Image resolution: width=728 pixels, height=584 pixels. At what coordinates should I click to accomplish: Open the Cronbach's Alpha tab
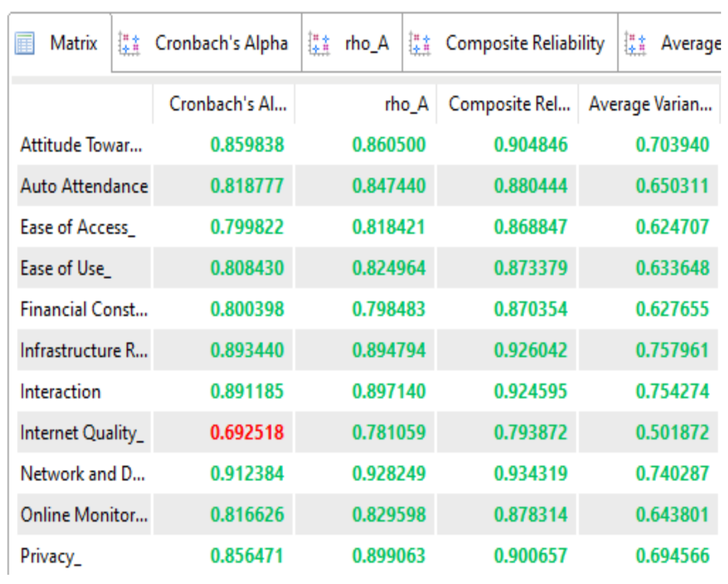(221, 43)
